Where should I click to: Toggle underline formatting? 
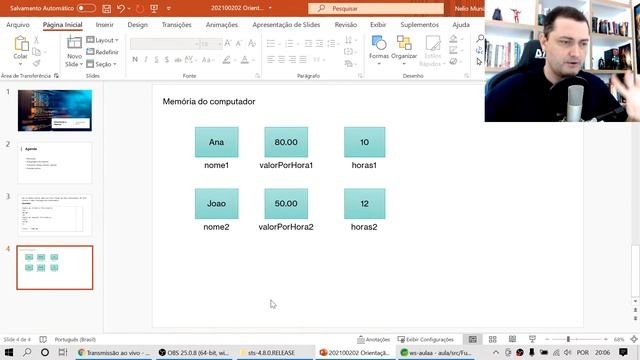coord(156,60)
